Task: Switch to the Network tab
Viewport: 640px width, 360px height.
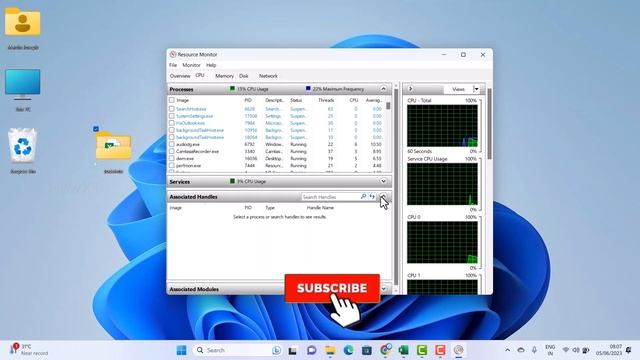Action: coord(268,76)
